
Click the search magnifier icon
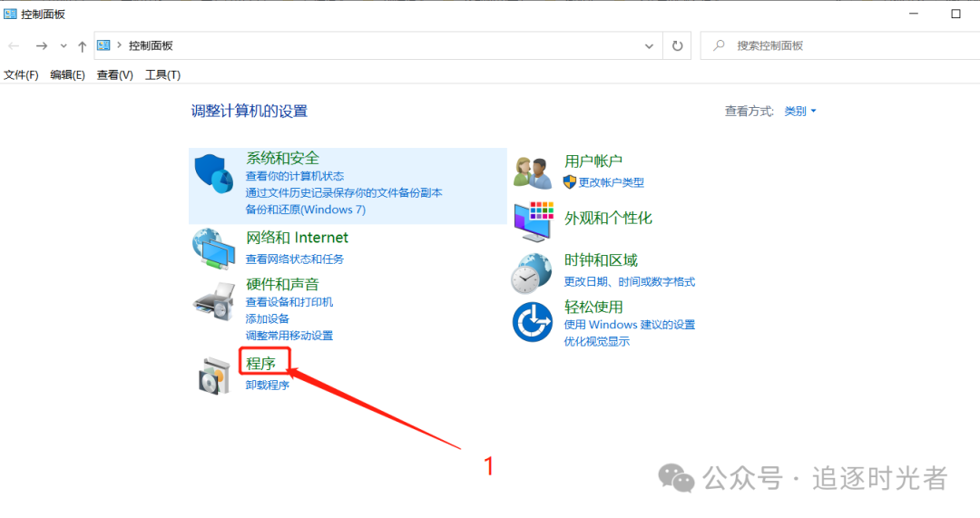(719, 45)
